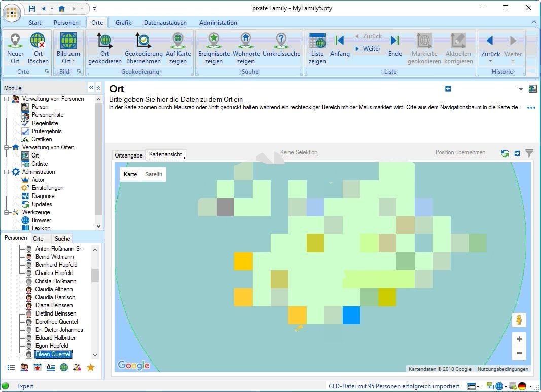Switch to the Start ribbon tab
This screenshot has width=541, height=392.
[35, 23]
